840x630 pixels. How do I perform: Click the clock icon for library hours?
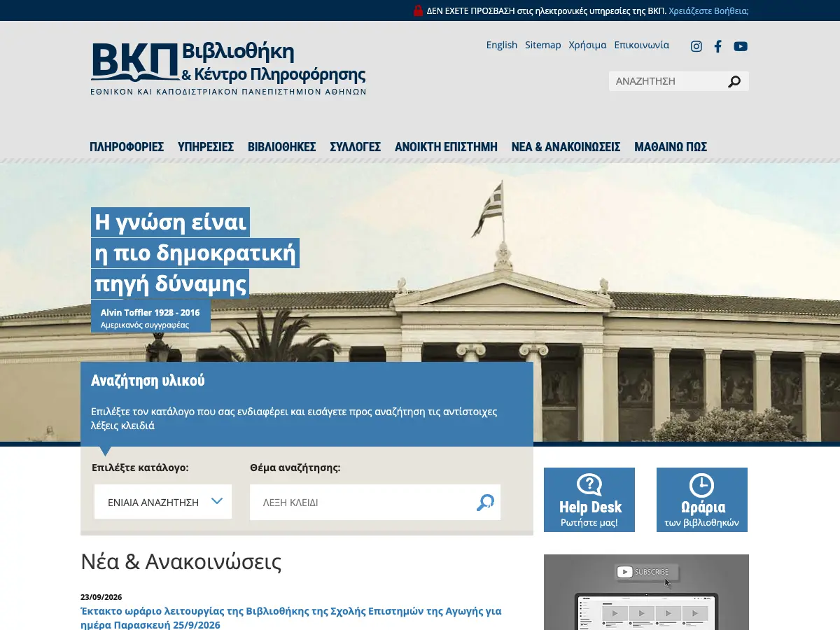(x=701, y=485)
